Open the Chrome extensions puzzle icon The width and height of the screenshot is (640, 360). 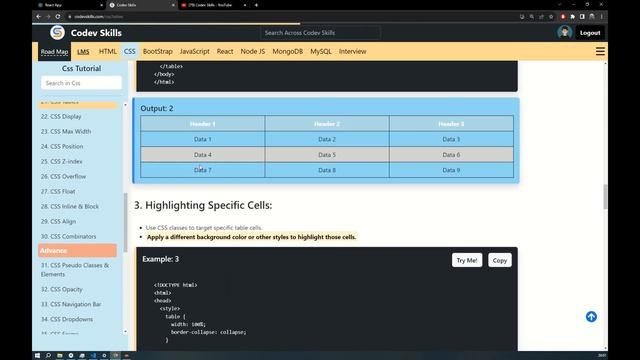pyautogui.click(x=572, y=17)
